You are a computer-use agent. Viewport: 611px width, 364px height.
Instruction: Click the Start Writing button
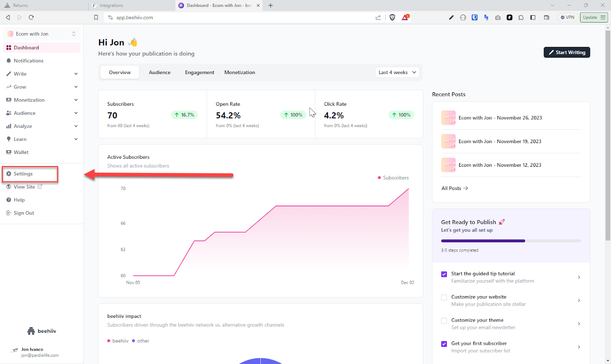coord(567,52)
